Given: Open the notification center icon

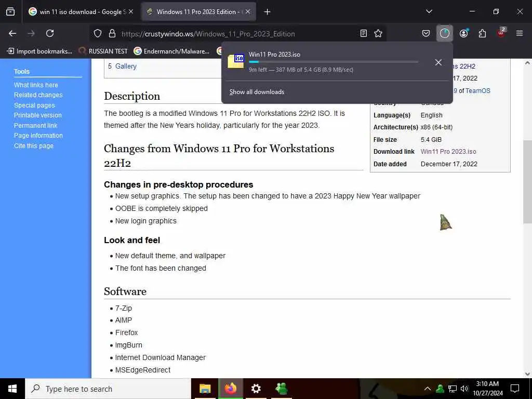Looking at the screenshot, I should [515, 389].
